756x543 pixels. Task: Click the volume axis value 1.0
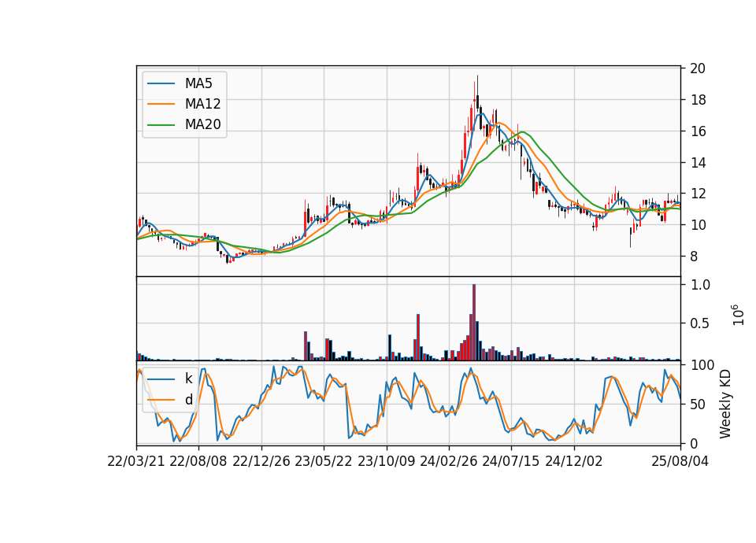coord(700,285)
